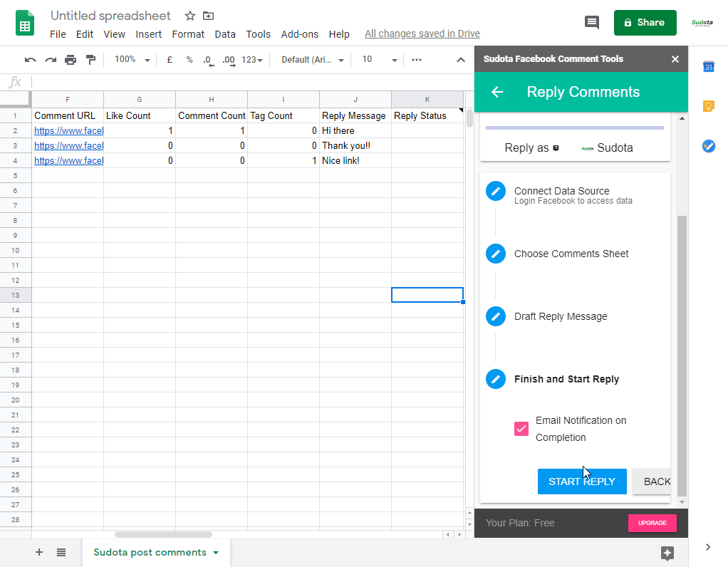The image size is (728, 567).
Task: Click Finish and Start Reply edit icon
Action: (x=496, y=379)
